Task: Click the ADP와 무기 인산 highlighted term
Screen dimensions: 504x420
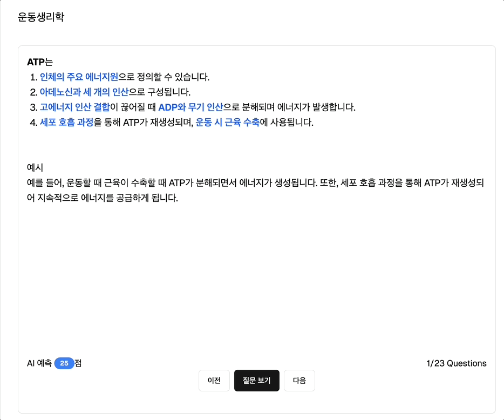Action: (x=190, y=107)
